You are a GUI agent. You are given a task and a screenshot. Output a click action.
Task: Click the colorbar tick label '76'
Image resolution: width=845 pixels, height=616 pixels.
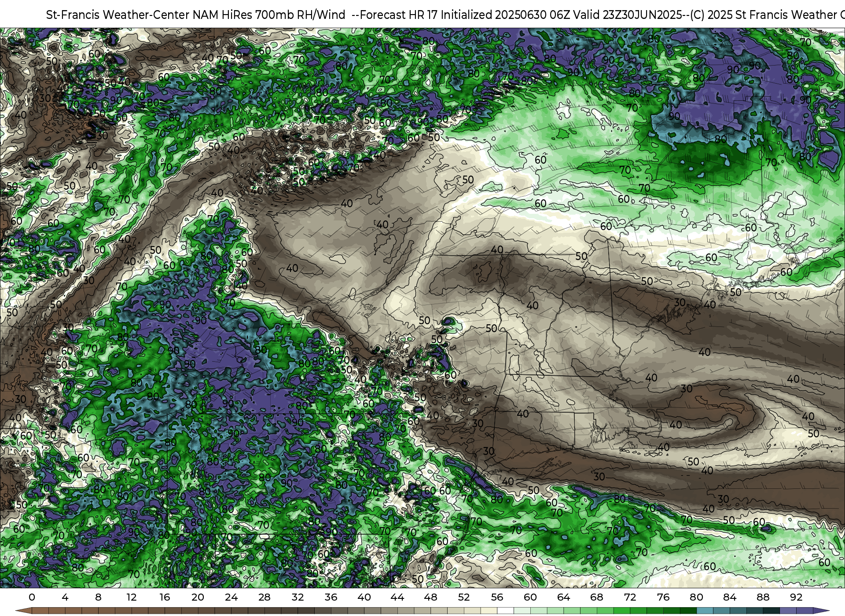[x=663, y=597]
